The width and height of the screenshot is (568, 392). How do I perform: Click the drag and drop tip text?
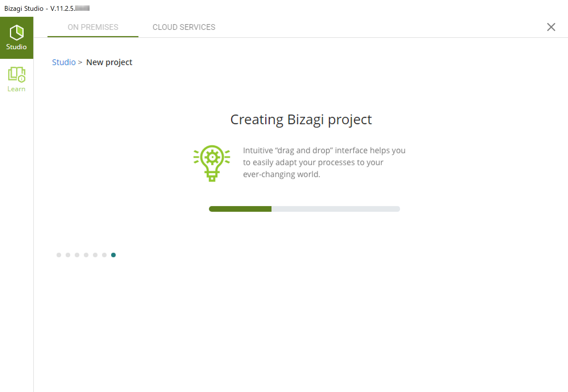(x=324, y=162)
